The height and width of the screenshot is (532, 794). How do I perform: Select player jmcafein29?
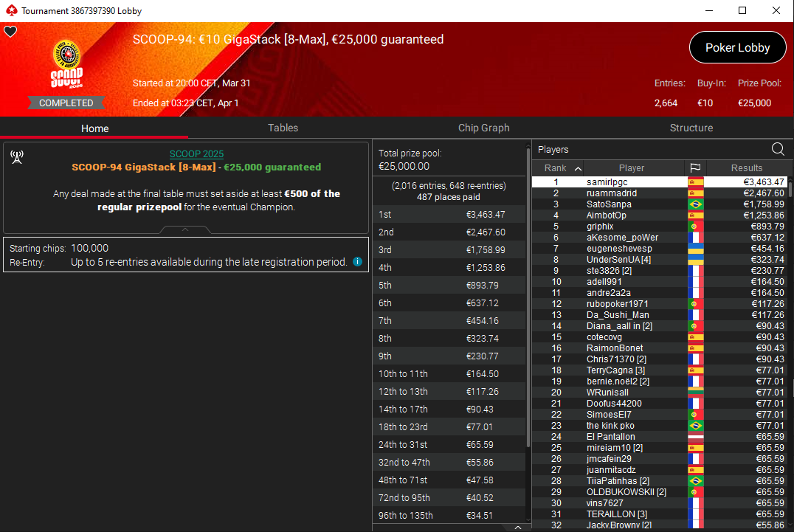click(x=659, y=459)
